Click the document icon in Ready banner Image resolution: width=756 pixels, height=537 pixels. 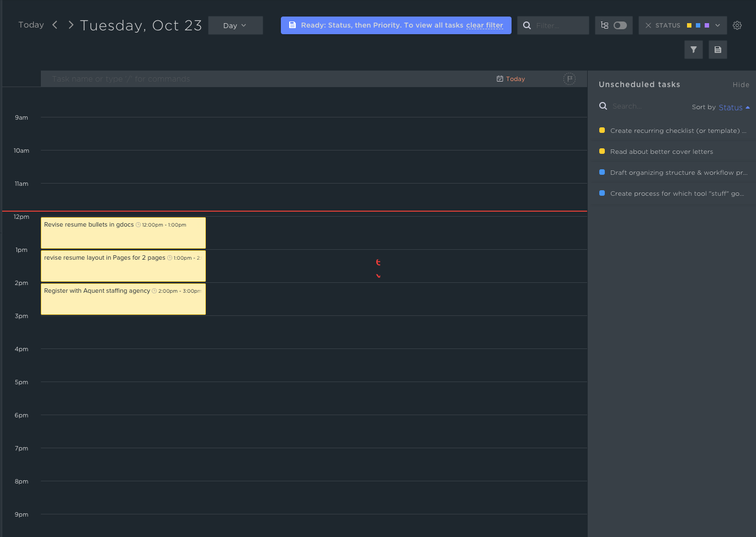(292, 25)
